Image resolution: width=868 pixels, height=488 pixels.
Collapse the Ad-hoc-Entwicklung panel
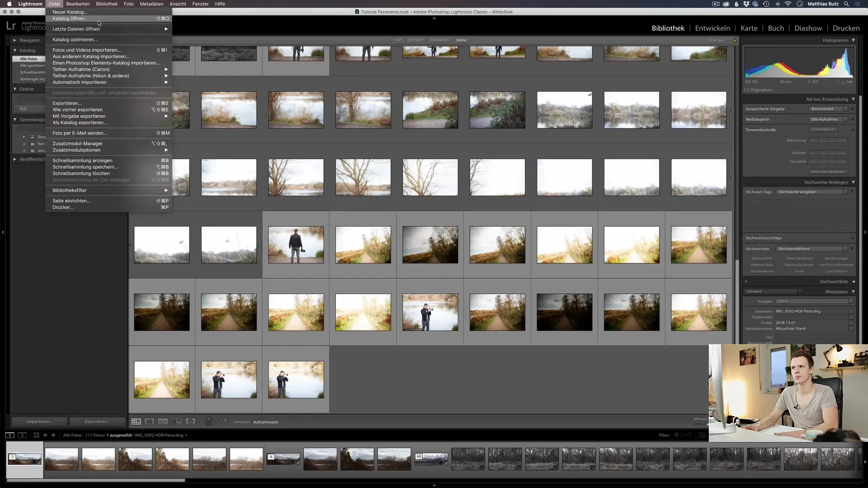point(853,99)
